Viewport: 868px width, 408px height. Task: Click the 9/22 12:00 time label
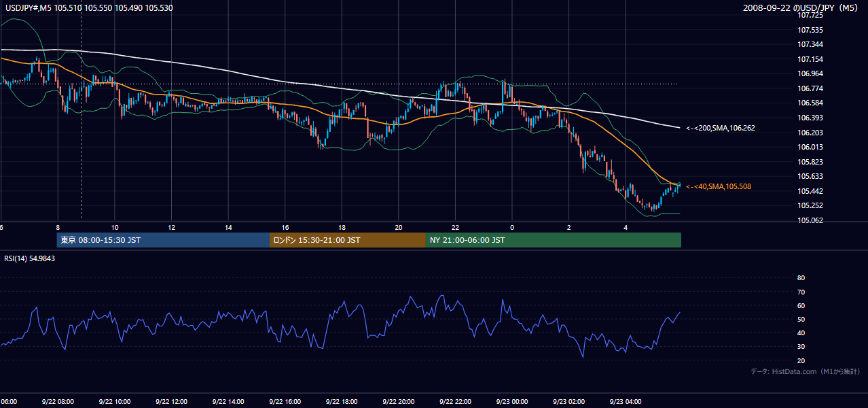[x=171, y=401]
